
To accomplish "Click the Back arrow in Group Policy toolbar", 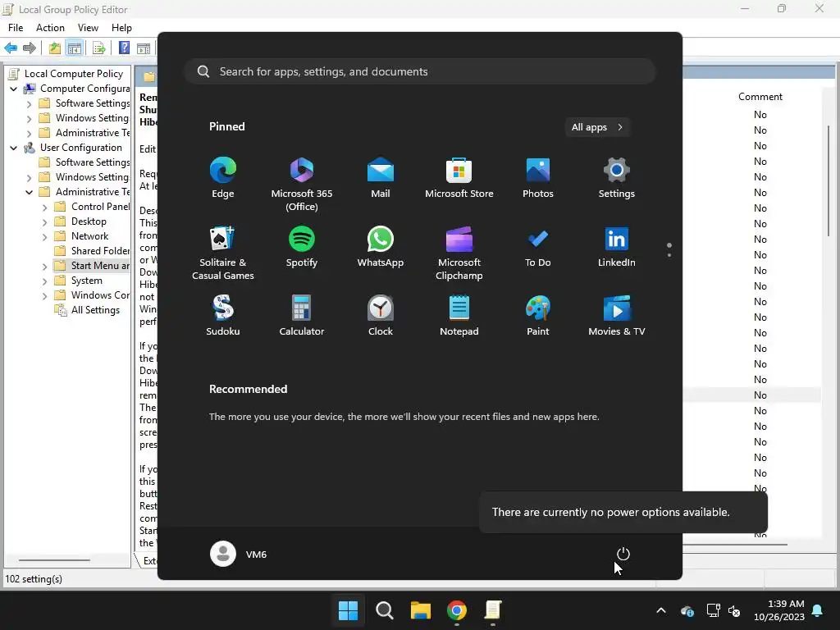I will coord(11,48).
